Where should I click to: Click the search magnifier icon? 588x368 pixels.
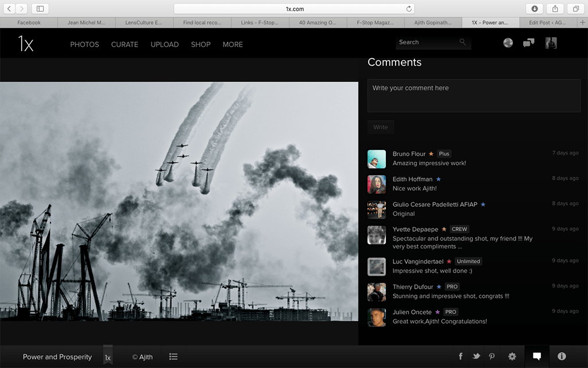click(462, 42)
